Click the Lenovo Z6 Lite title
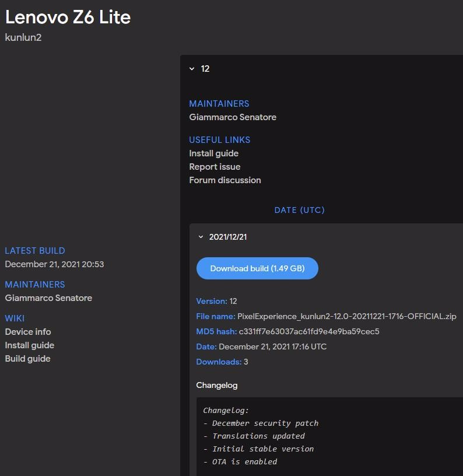Screen dimensions: 463x476 point(68,17)
